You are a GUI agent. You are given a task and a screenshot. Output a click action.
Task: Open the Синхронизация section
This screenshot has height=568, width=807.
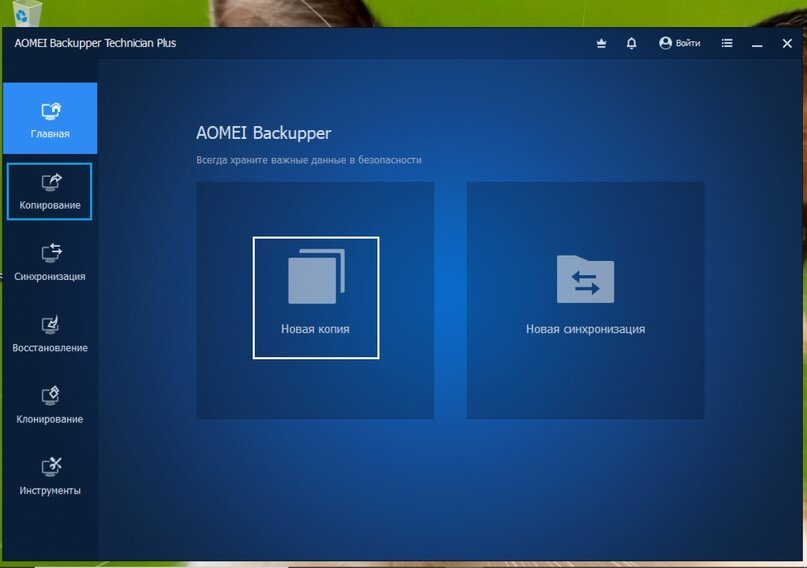pos(50,262)
